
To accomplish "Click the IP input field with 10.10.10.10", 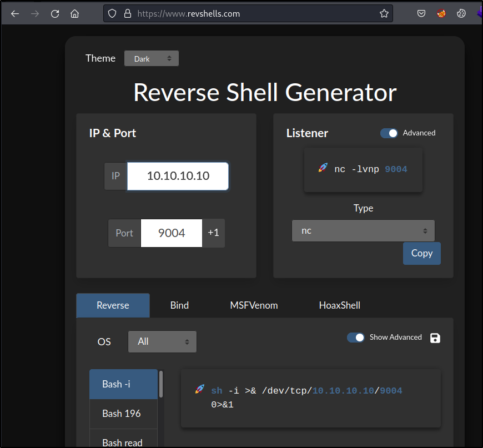I will click(x=178, y=176).
